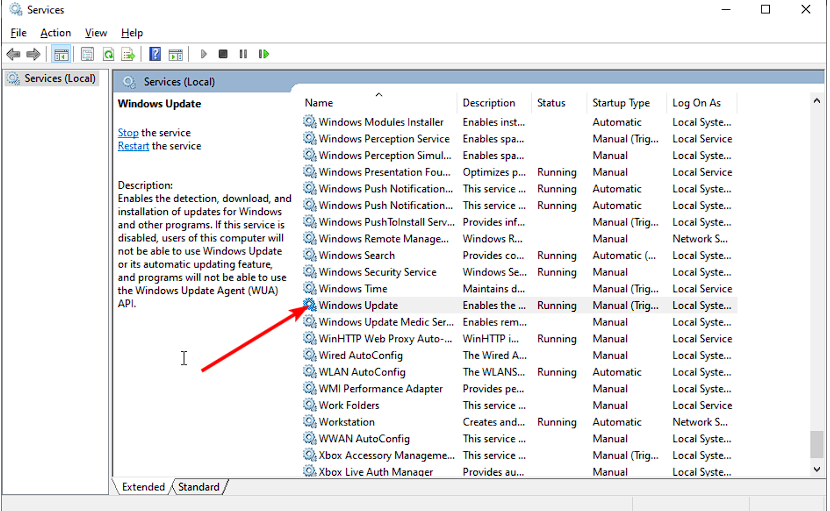Screen dimensions: 830x511
Task: Select Xbox Accessory Manageme... row name
Action: 386,455
